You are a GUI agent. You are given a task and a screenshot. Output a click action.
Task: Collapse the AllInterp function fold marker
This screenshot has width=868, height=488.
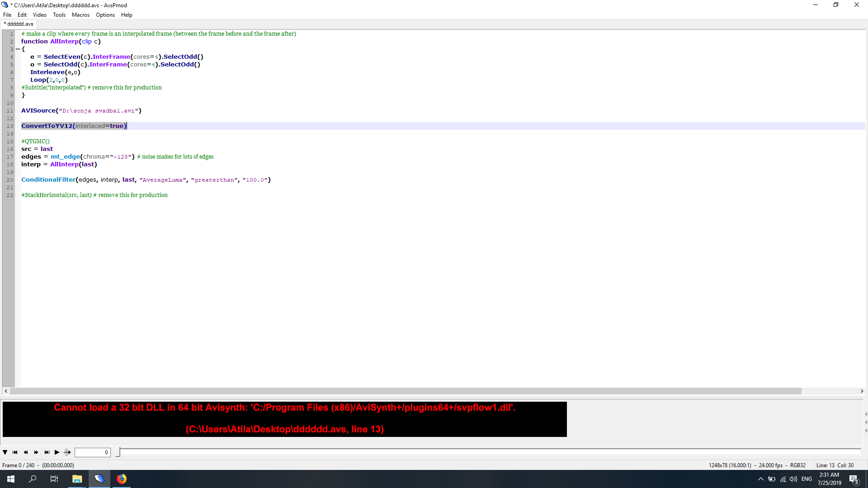click(18, 49)
